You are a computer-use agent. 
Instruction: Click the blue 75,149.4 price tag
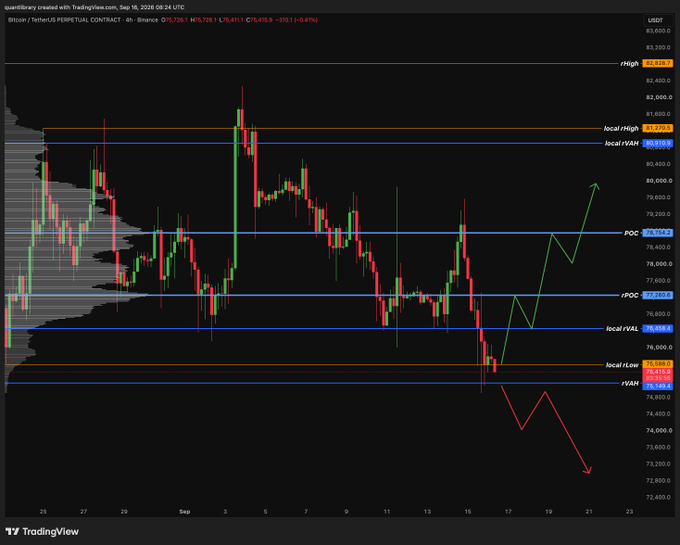point(657,386)
